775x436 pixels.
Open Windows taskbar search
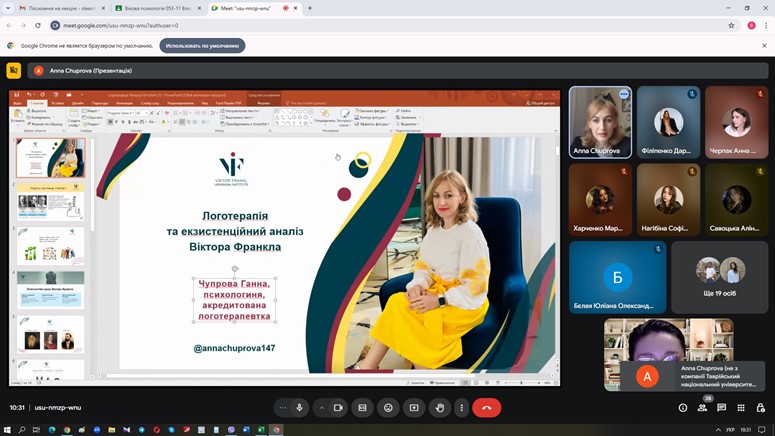(21, 430)
